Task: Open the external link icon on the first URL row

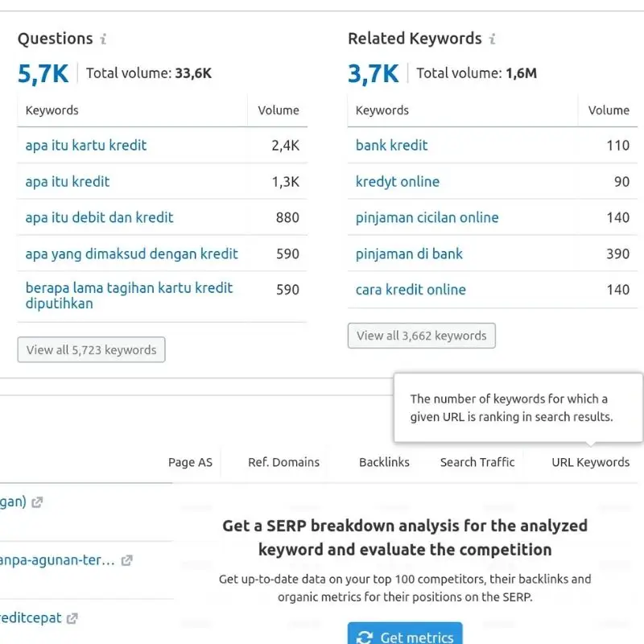Action: click(x=38, y=501)
